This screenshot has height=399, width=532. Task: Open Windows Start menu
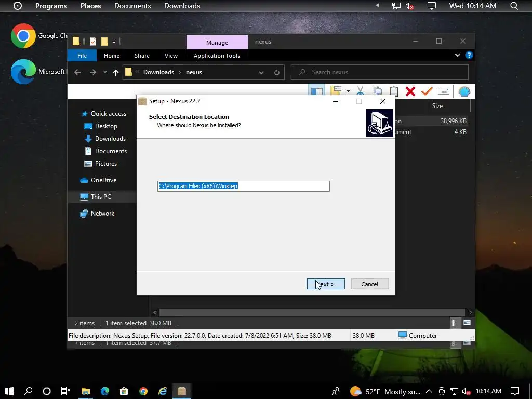pyautogui.click(x=9, y=391)
